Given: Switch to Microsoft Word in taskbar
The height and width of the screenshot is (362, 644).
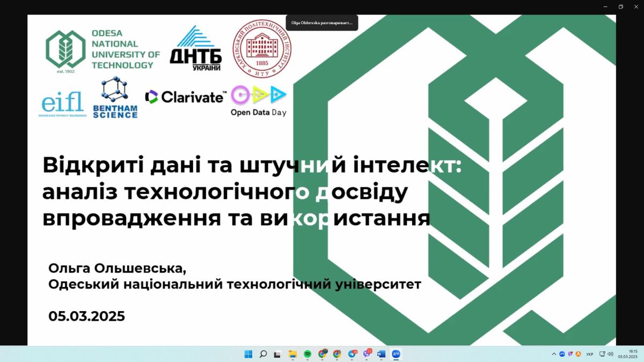Looking at the screenshot, I should point(382,354).
